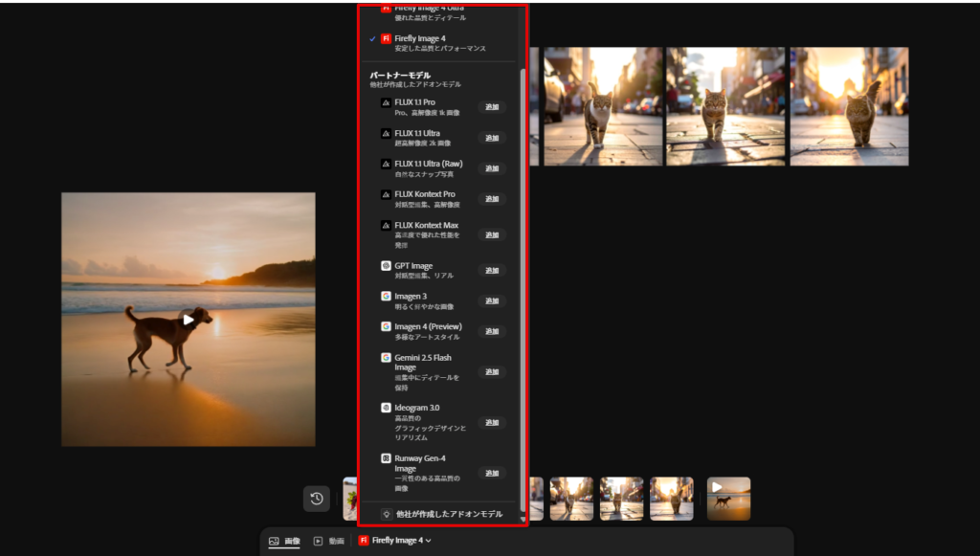Click 追加 next to FLUX 1.1 Ultra

pyautogui.click(x=492, y=138)
